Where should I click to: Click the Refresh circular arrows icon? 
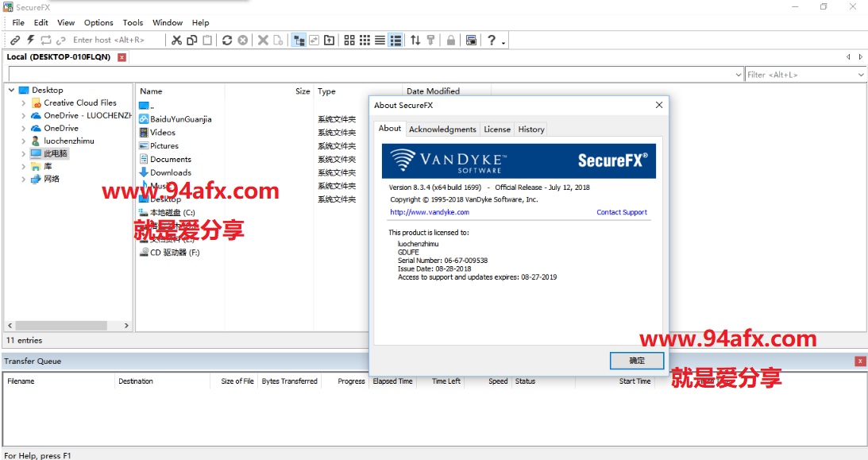coord(227,40)
